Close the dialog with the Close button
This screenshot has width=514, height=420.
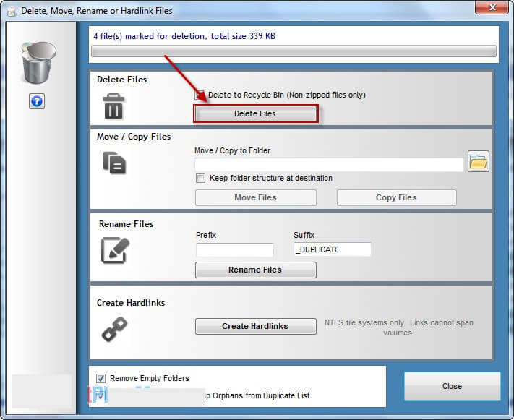(452, 386)
